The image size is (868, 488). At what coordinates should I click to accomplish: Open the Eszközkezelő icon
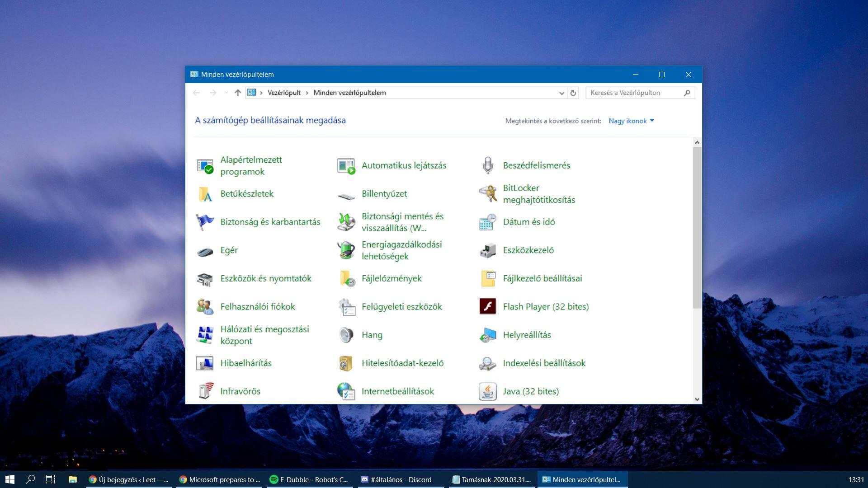(x=487, y=250)
